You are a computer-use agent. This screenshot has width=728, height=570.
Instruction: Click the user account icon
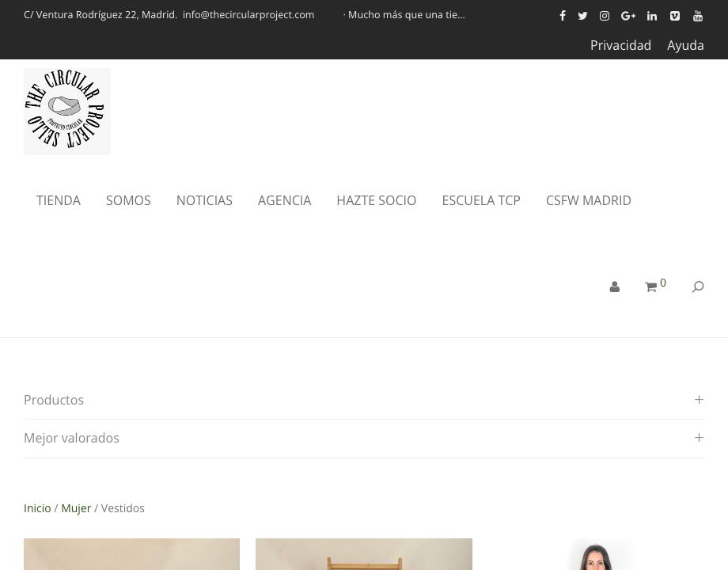pyautogui.click(x=614, y=287)
